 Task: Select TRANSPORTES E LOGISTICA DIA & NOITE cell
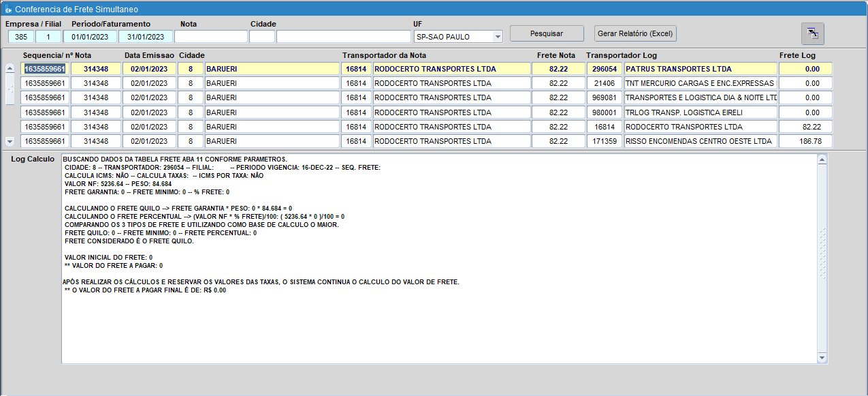(x=700, y=97)
